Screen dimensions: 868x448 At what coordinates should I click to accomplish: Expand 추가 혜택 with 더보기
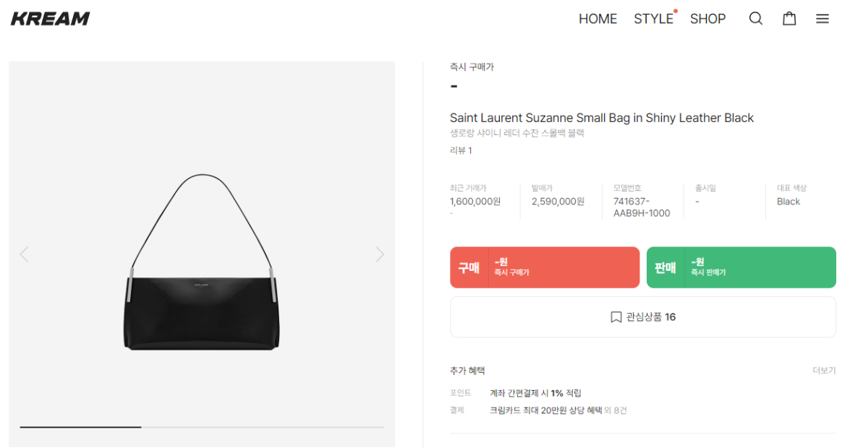pos(824,371)
